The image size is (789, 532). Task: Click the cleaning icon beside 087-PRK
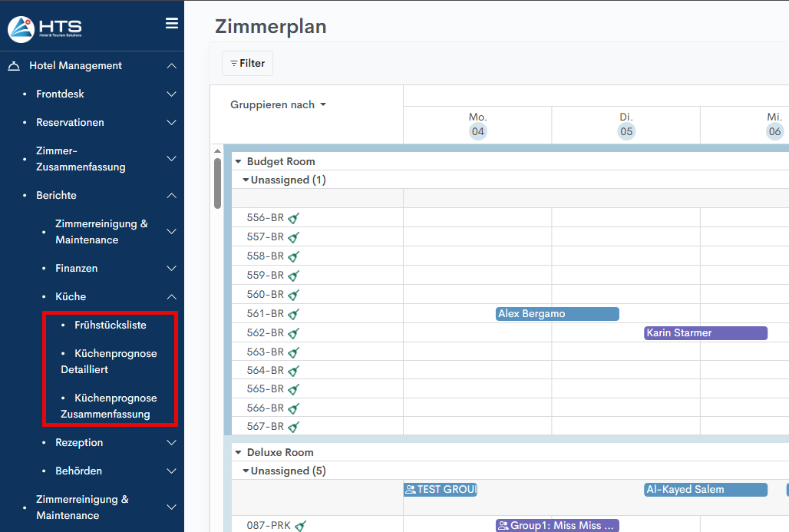[301, 526]
